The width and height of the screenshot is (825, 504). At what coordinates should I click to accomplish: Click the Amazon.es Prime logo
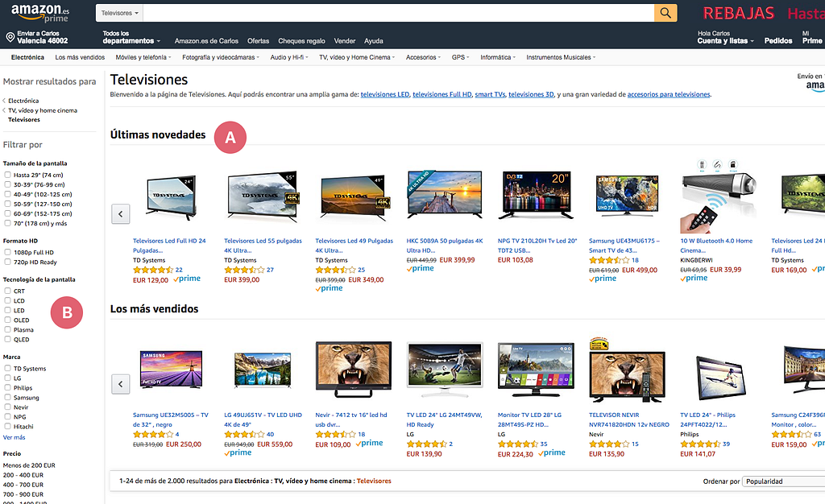coord(40,13)
